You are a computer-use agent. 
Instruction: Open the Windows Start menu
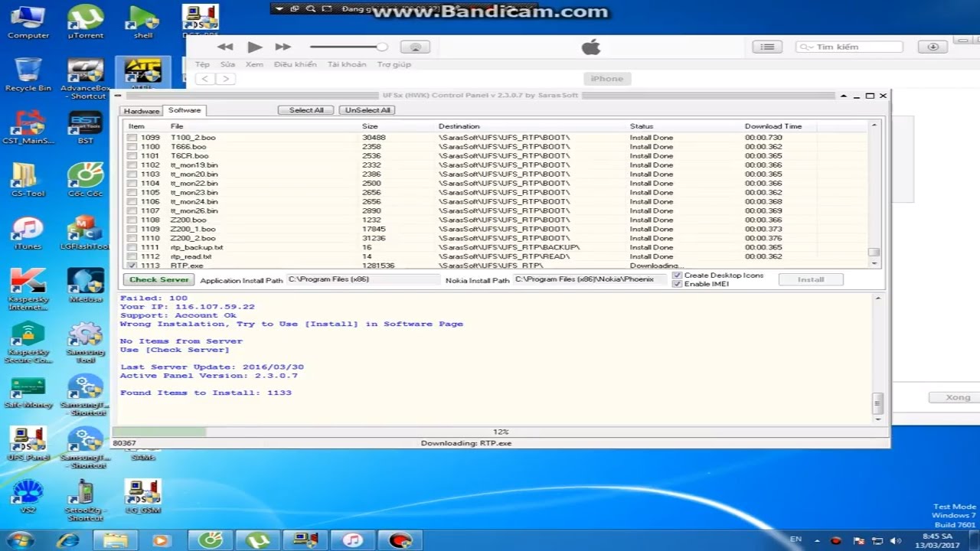coord(20,540)
